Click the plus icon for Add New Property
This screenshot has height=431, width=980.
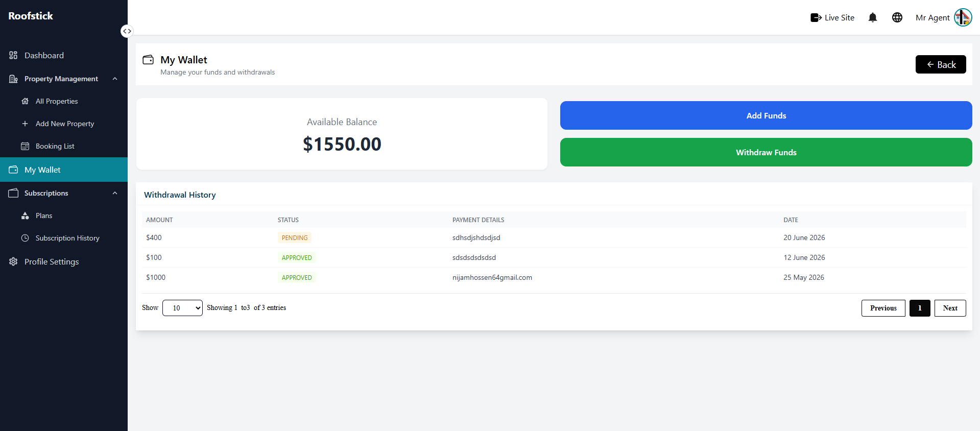pos(25,124)
